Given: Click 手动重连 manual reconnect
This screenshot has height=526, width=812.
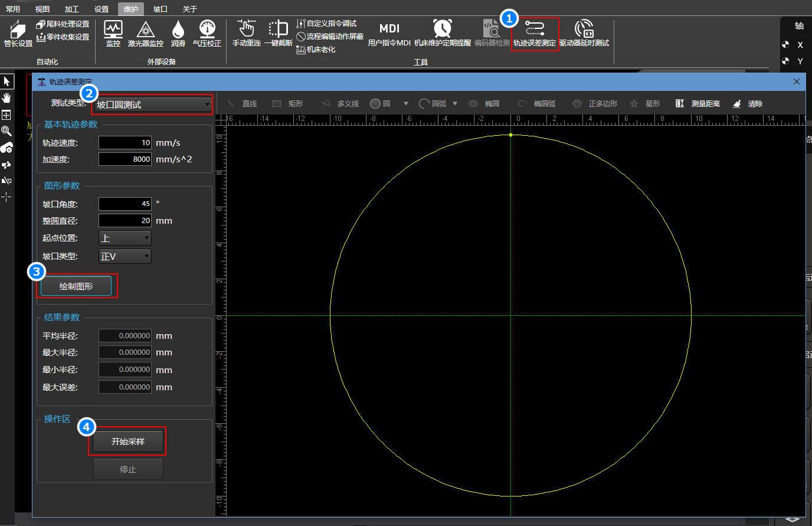Looking at the screenshot, I should (x=246, y=34).
